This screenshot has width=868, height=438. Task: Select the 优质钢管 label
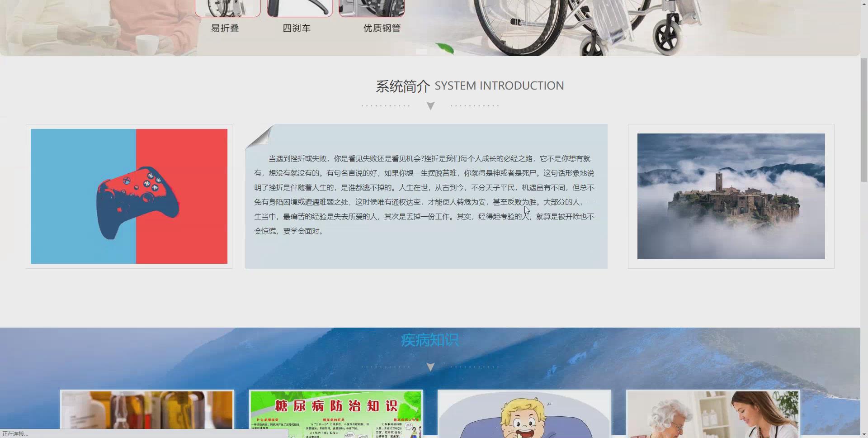pos(382,28)
